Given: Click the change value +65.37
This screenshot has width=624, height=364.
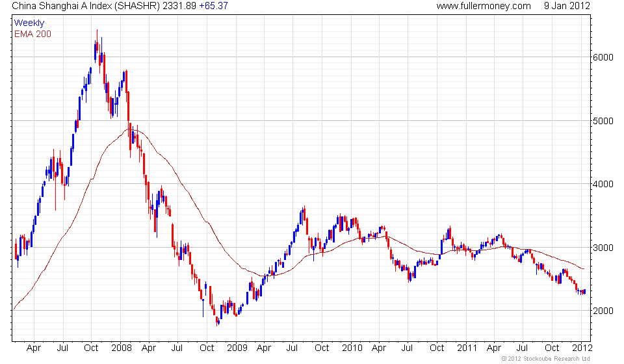Looking at the screenshot, I should 213,6.
